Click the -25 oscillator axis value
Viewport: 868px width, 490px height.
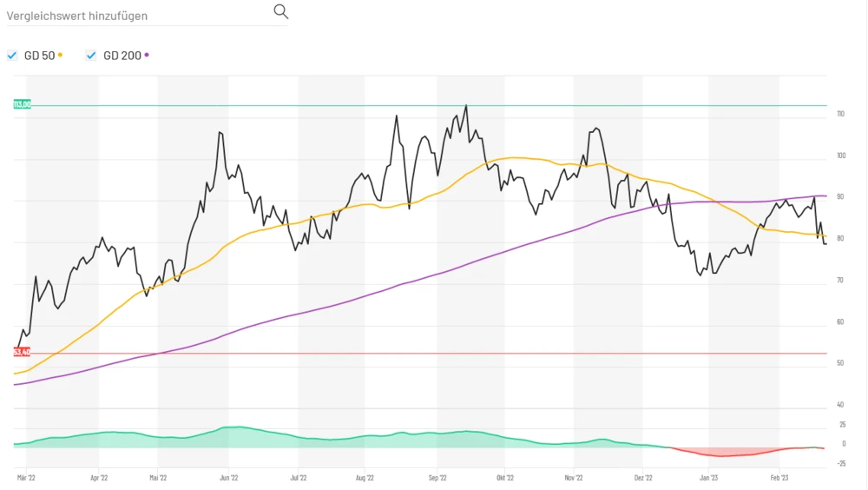[x=840, y=463]
